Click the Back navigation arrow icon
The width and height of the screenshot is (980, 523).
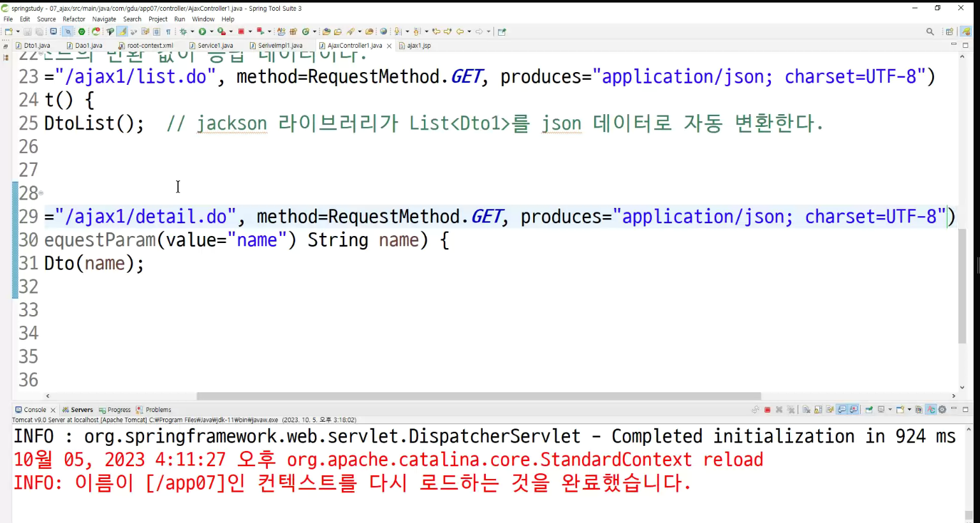coord(460,31)
